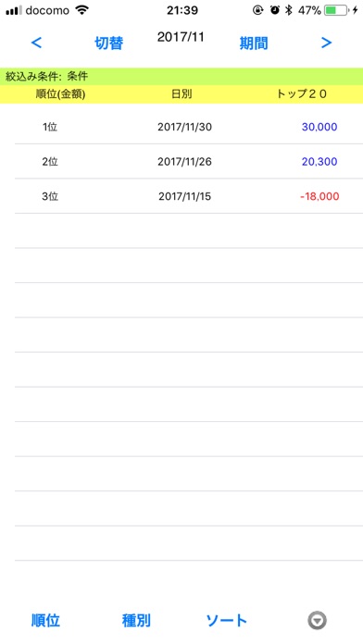Tap the 日別 column header

pos(181,94)
